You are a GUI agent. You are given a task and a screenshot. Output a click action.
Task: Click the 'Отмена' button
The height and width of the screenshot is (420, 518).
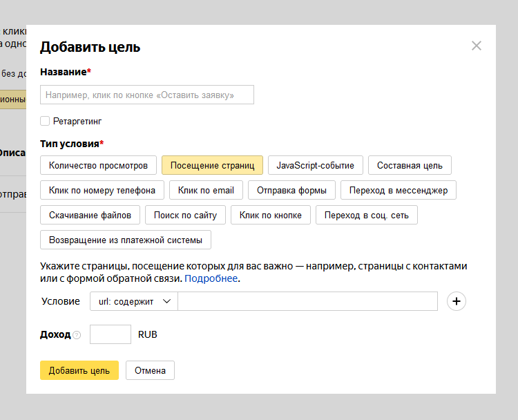pos(150,370)
